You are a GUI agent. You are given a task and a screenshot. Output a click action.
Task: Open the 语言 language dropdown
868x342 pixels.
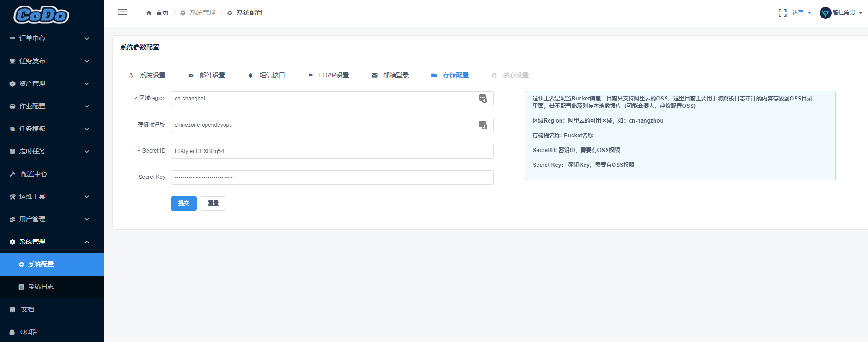802,13
